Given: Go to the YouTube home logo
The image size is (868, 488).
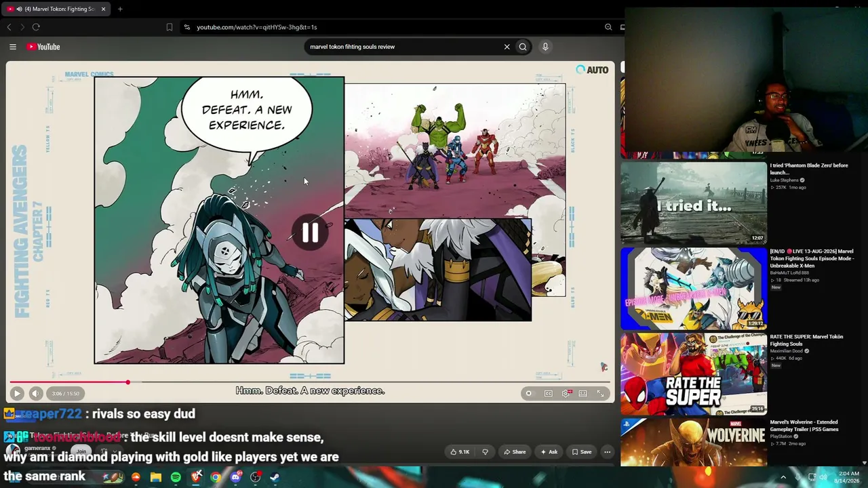Looking at the screenshot, I should point(43,47).
